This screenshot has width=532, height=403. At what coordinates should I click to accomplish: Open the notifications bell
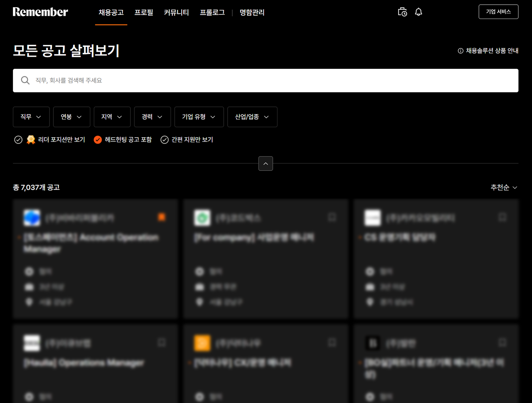pos(418,12)
